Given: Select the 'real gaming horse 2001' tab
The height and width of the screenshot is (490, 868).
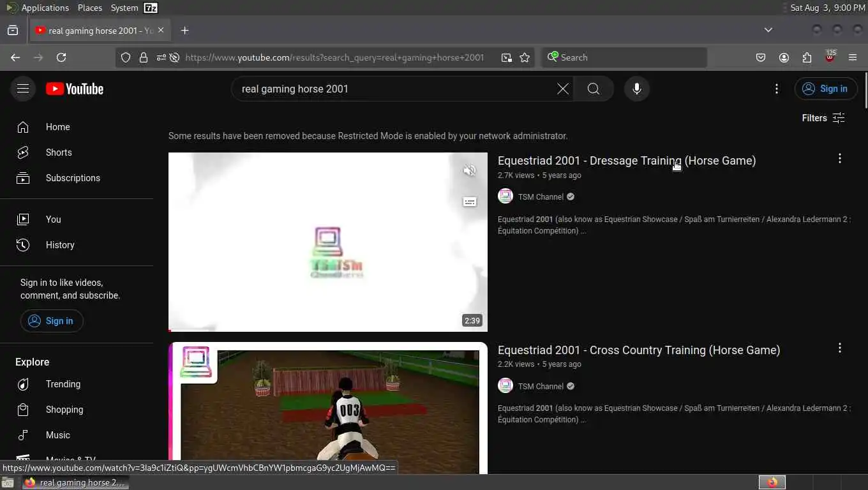Looking at the screenshot, I should coord(100,31).
